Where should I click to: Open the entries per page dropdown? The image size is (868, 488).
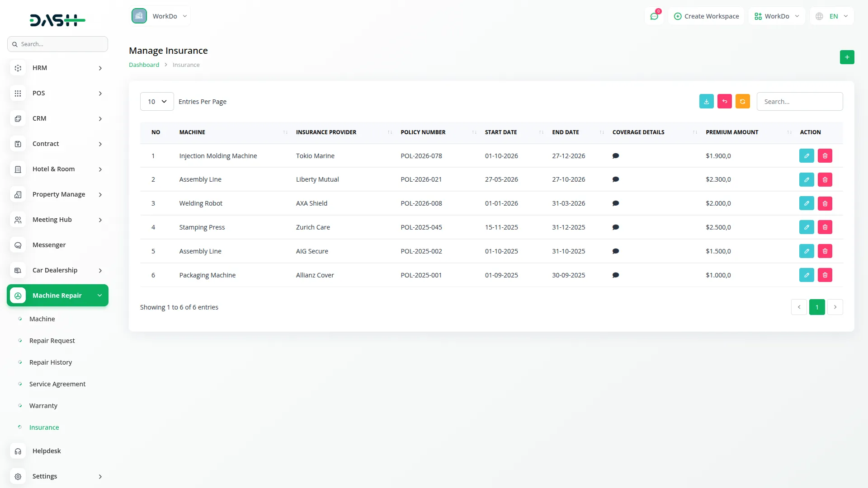[156, 101]
